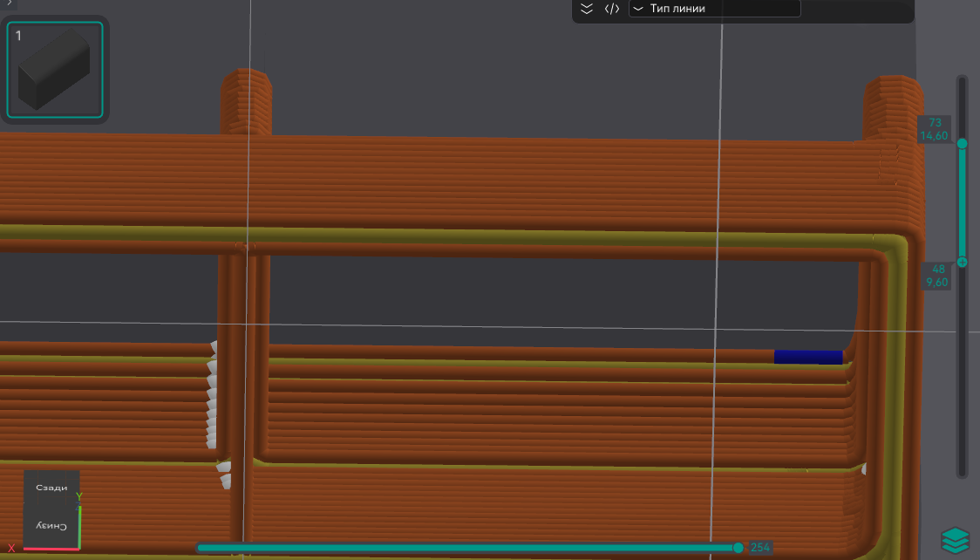Click the layer label 73 / 14,60
980x560 pixels.
pos(935,129)
